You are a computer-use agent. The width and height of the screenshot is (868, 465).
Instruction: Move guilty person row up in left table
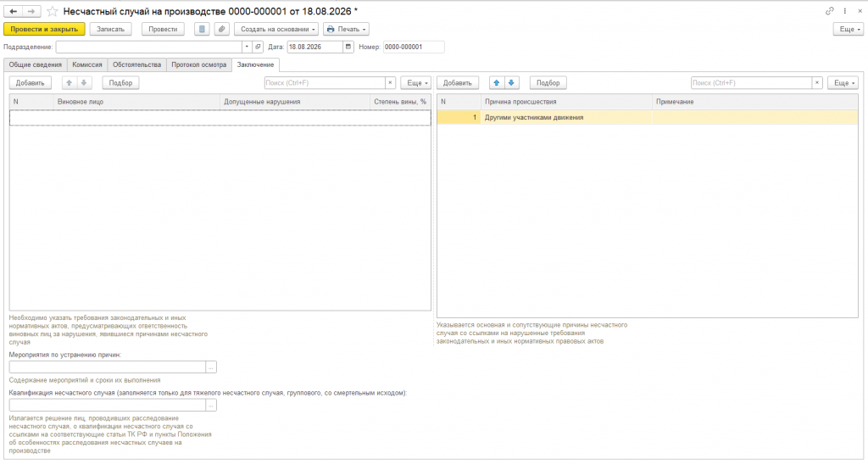coord(70,82)
